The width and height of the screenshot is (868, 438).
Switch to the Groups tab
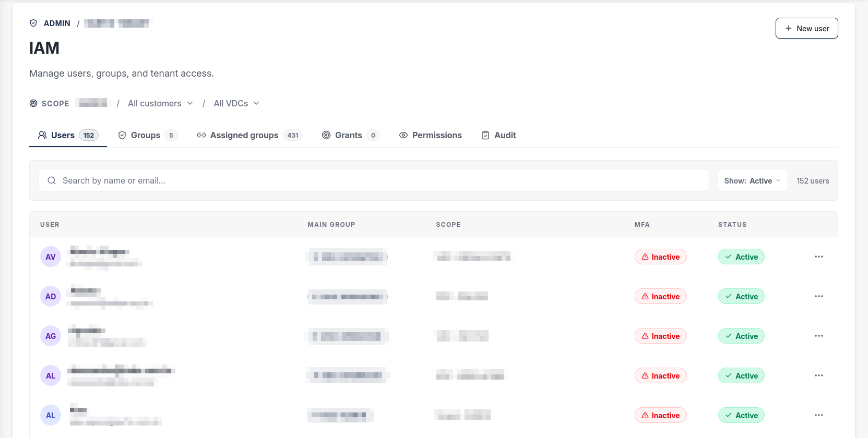tap(148, 135)
